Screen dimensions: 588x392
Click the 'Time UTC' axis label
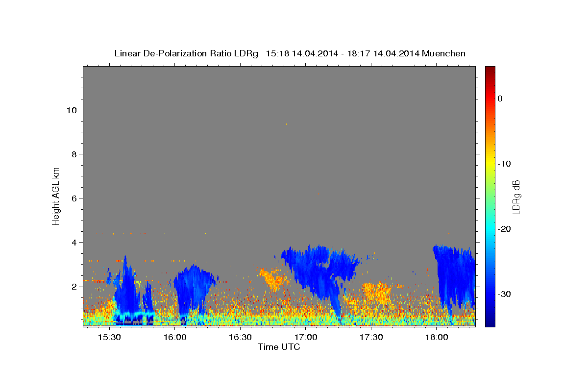coord(279,347)
